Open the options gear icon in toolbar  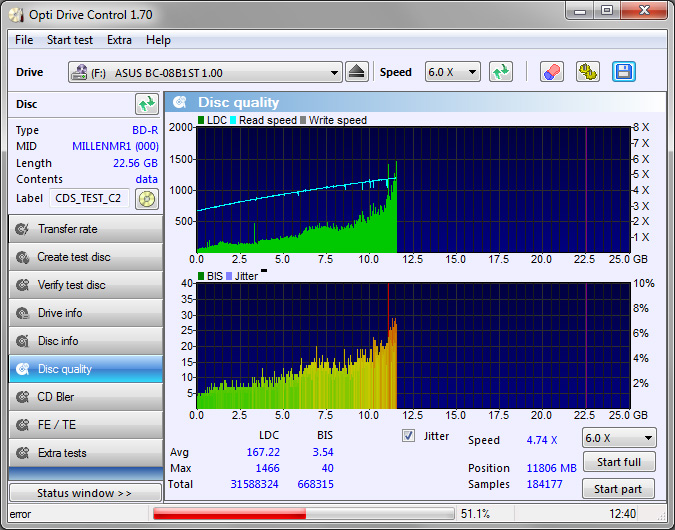588,72
